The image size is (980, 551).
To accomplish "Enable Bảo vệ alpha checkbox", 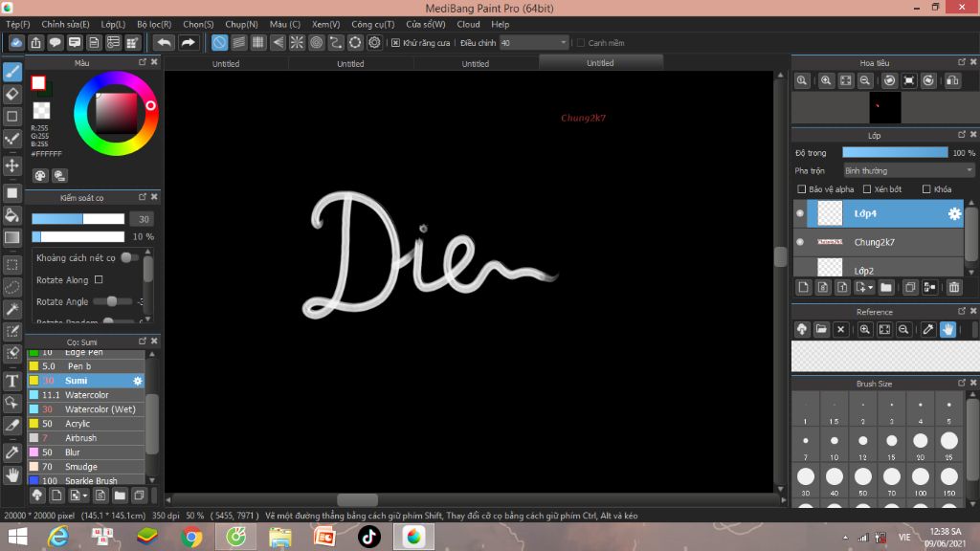I will 802,188.
